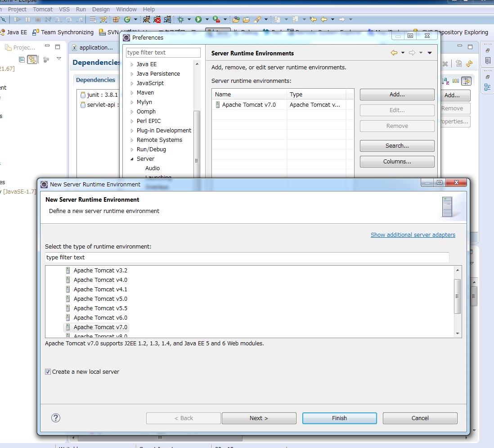Open the Preferences view menu dropdown arrow

[x=429, y=53]
